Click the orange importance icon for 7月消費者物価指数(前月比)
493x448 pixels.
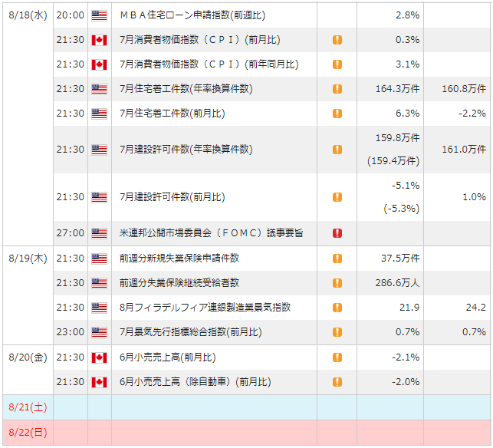337,40
